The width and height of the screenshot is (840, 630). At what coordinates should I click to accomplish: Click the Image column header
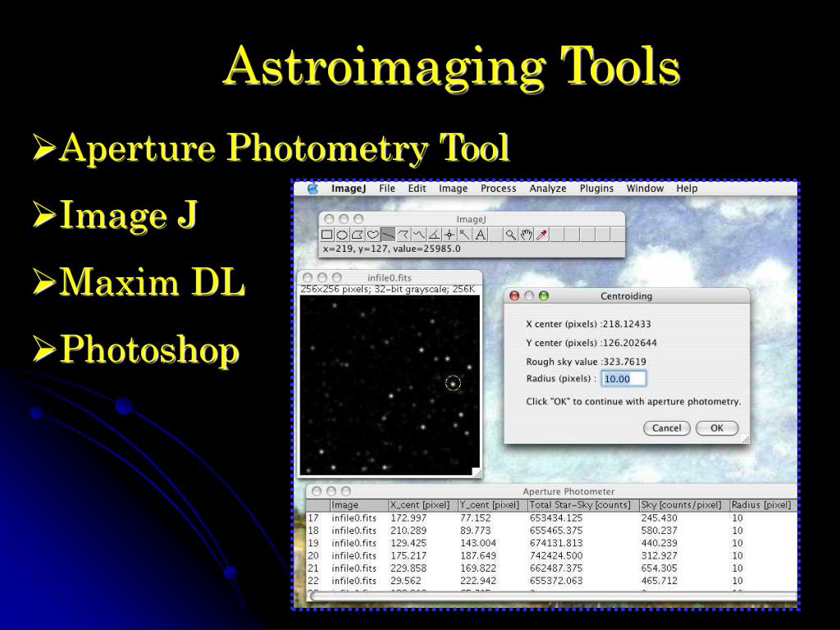coord(358,504)
